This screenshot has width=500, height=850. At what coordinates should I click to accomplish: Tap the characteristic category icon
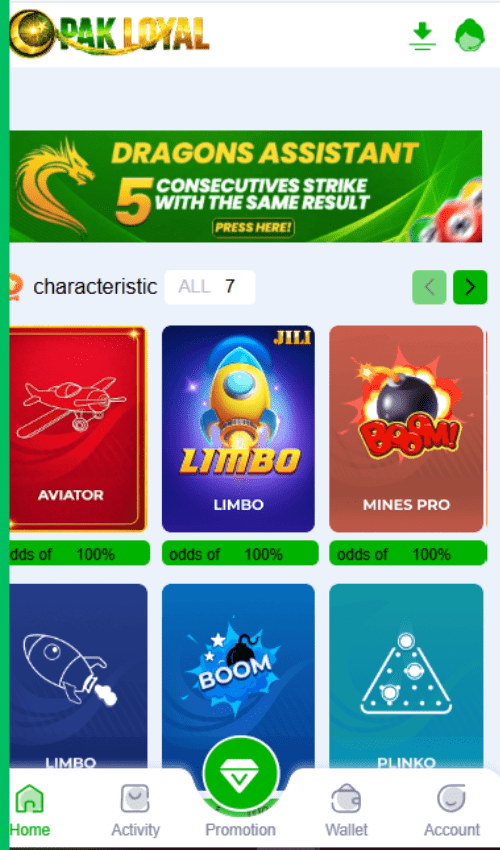(x=16, y=286)
